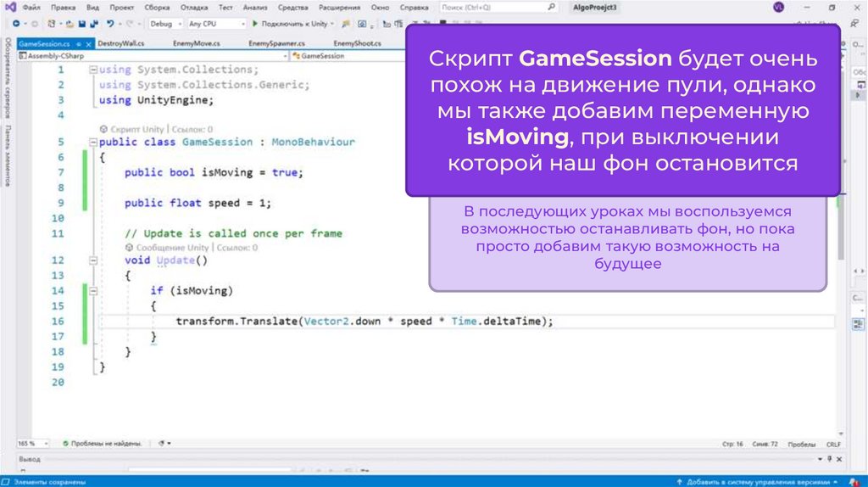Click the code cleanup broom icon
868x487 pixels.
point(161,443)
